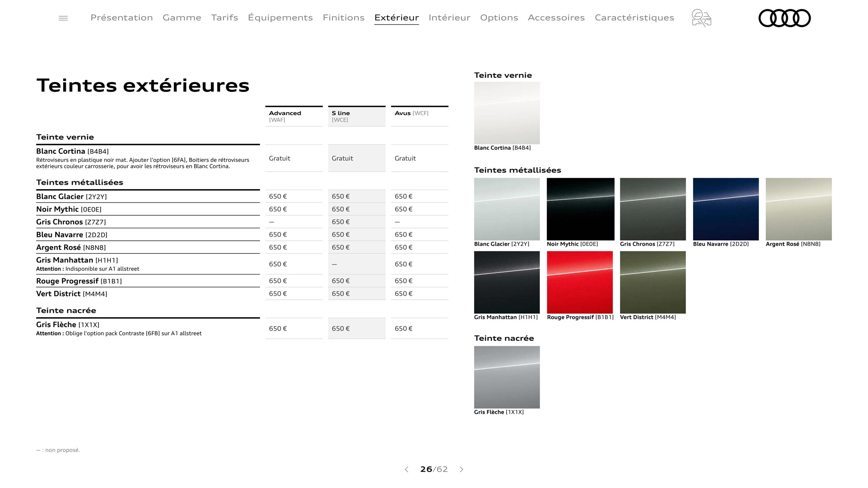Click the Vert District color swatch

(x=653, y=282)
